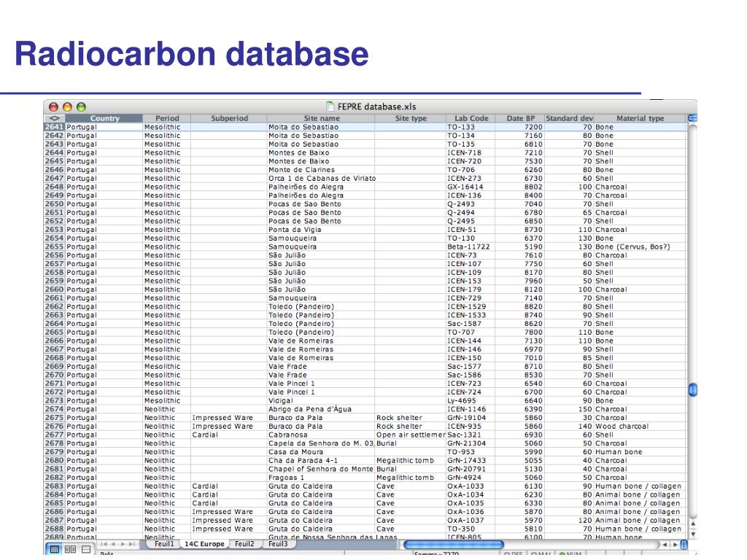The height and width of the screenshot is (560, 747).
Task: Select row header 2688
Action: [54, 529]
